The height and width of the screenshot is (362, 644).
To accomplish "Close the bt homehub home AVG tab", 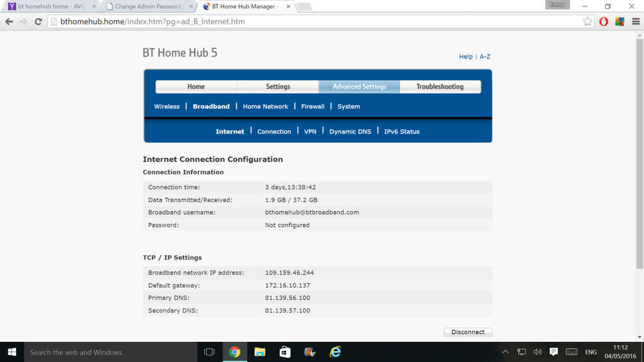I will (x=94, y=6).
